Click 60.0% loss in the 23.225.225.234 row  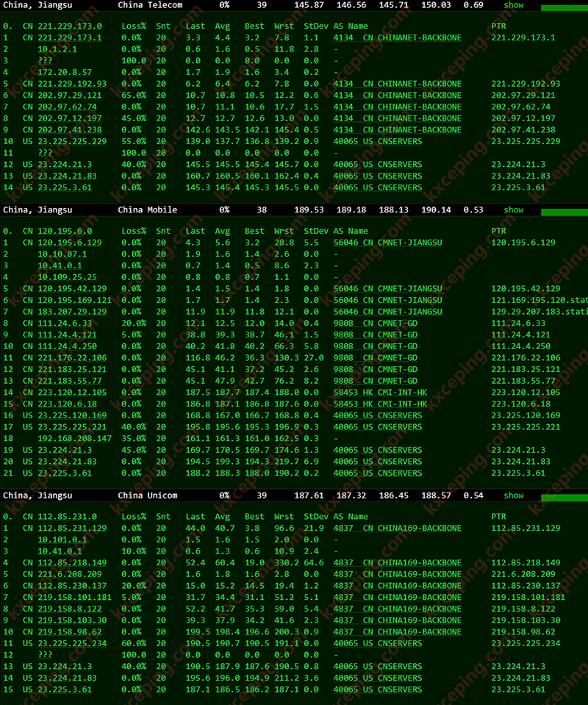point(134,643)
